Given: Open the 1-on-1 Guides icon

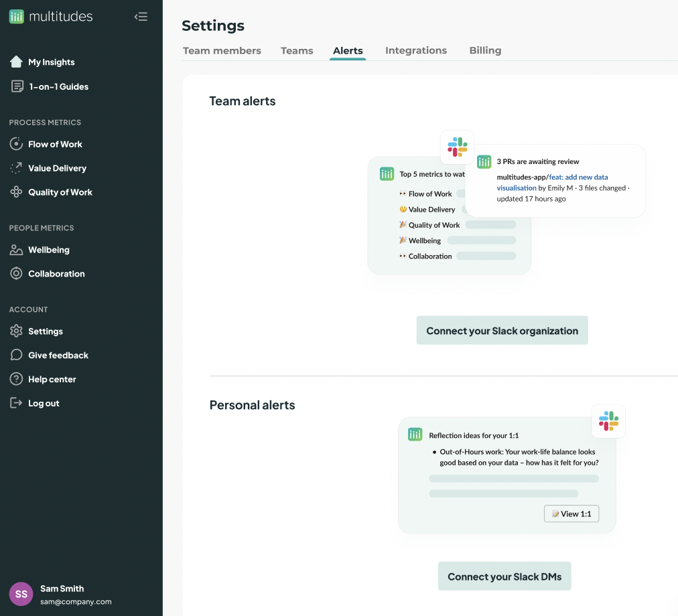Looking at the screenshot, I should pyautogui.click(x=17, y=86).
